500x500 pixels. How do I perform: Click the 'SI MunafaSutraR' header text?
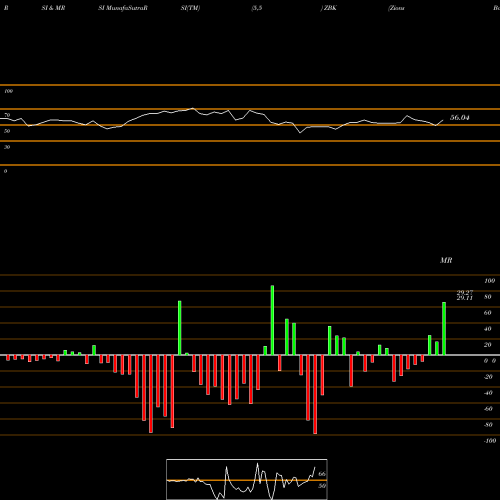(x=123, y=8)
